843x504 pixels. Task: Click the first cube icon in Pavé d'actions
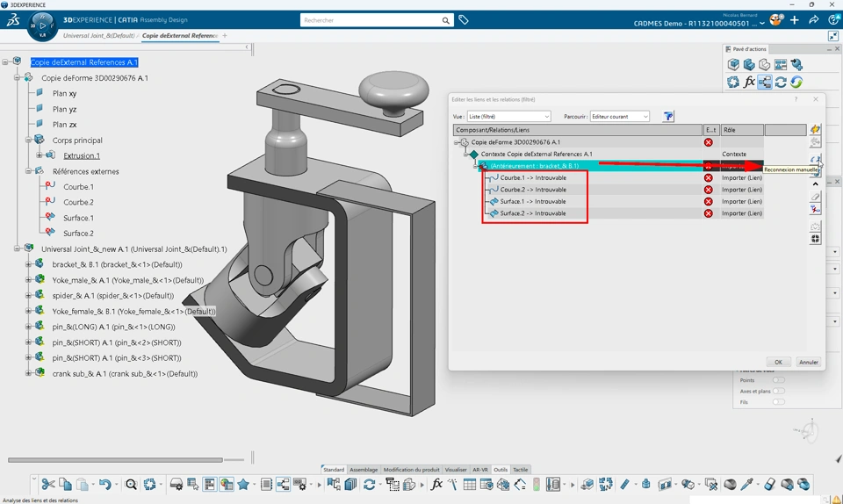coord(733,64)
